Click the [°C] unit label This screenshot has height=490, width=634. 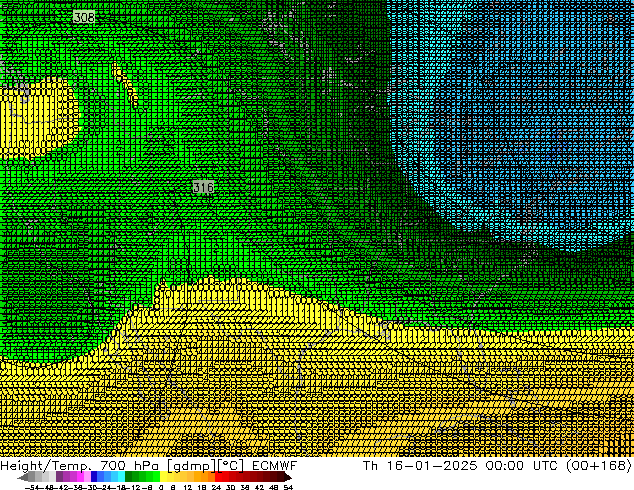tap(231, 466)
